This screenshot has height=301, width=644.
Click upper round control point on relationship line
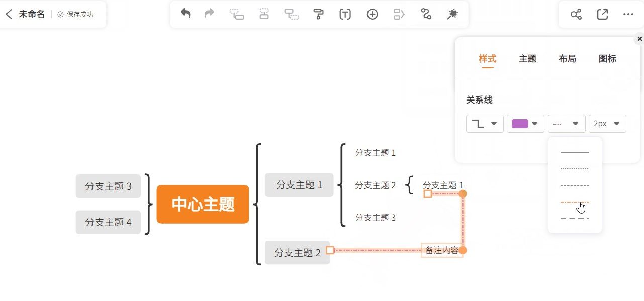click(x=463, y=193)
